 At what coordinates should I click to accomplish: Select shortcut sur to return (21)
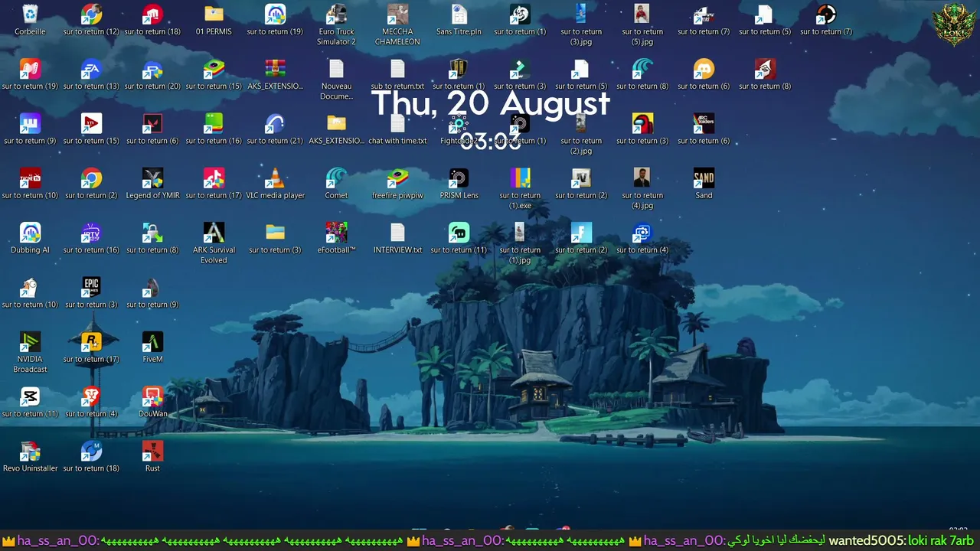tap(275, 129)
